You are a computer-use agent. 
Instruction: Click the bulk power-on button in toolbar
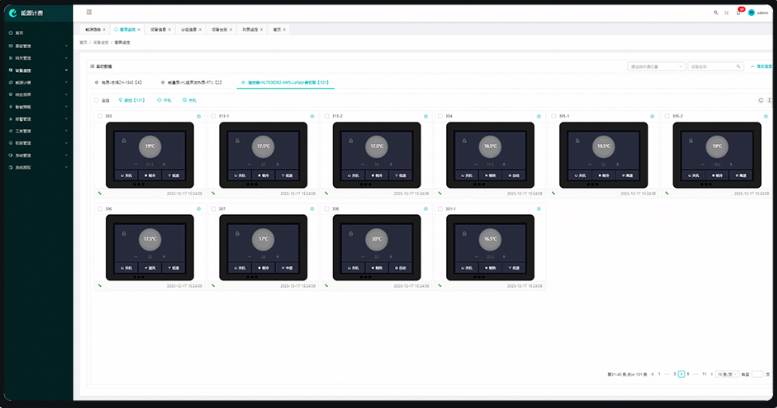(164, 100)
